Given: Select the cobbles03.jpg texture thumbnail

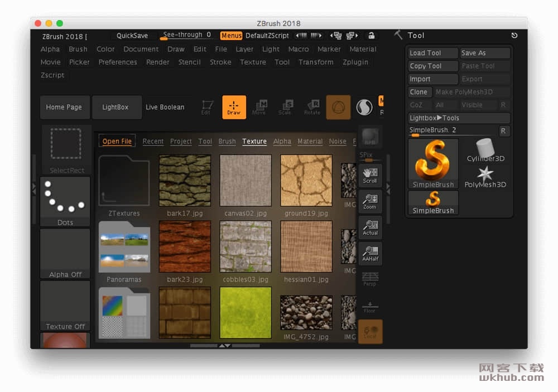Looking at the screenshot, I should point(246,246).
